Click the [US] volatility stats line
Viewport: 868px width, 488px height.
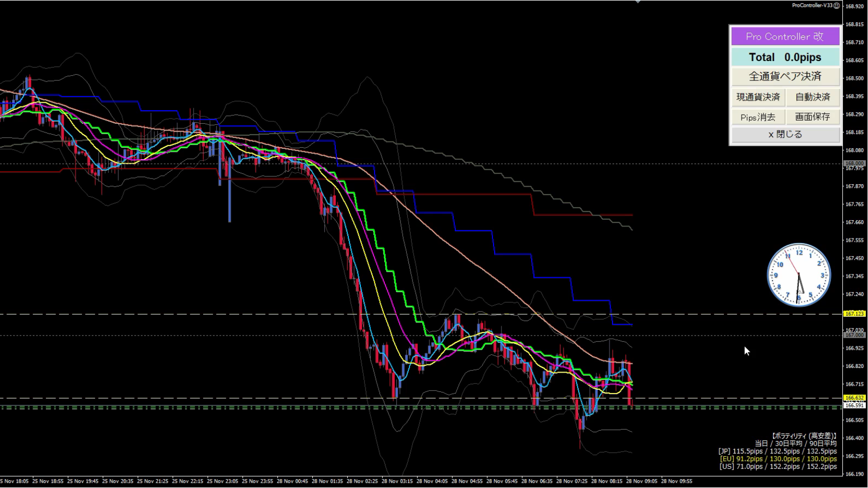click(778, 467)
